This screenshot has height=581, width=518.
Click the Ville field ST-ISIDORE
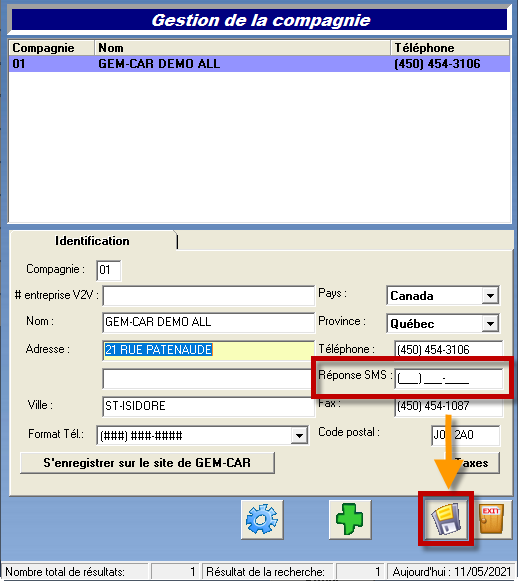pyautogui.click(x=209, y=406)
